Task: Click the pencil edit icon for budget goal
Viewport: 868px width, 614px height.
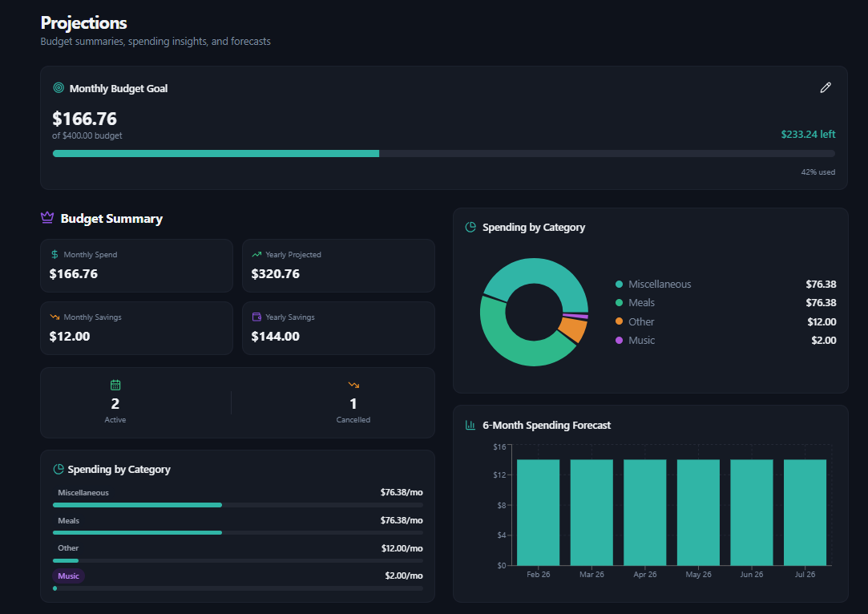Action: (826, 87)
